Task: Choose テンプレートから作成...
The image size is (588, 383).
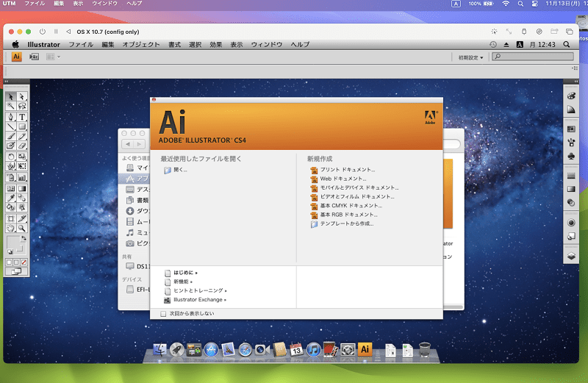Action: pyautogui.click(x=347, y=223)
